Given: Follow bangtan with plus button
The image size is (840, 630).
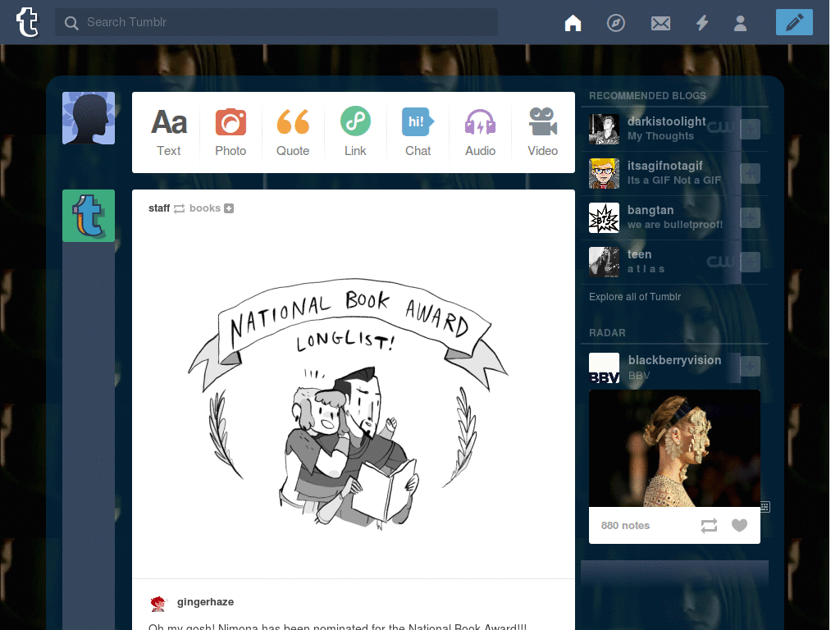Looking at the screenshot, I should tap(750, 218).
